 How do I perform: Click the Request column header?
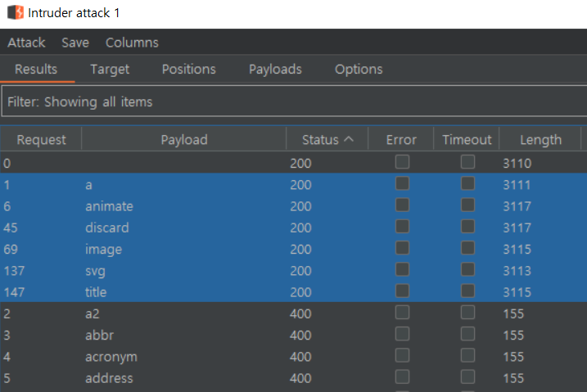[x=41, y=140]
